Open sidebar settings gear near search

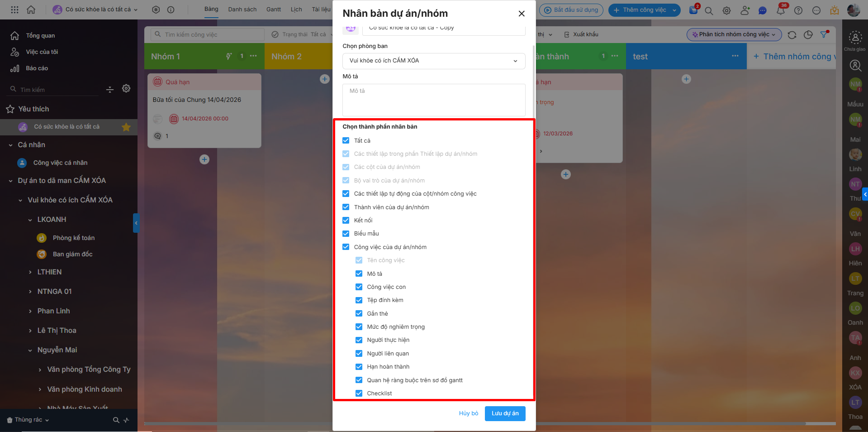point(126,89)
